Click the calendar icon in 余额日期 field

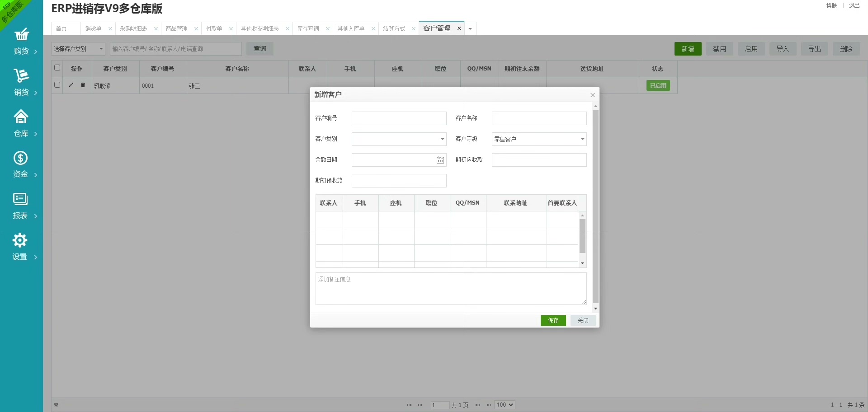point(440,160)
